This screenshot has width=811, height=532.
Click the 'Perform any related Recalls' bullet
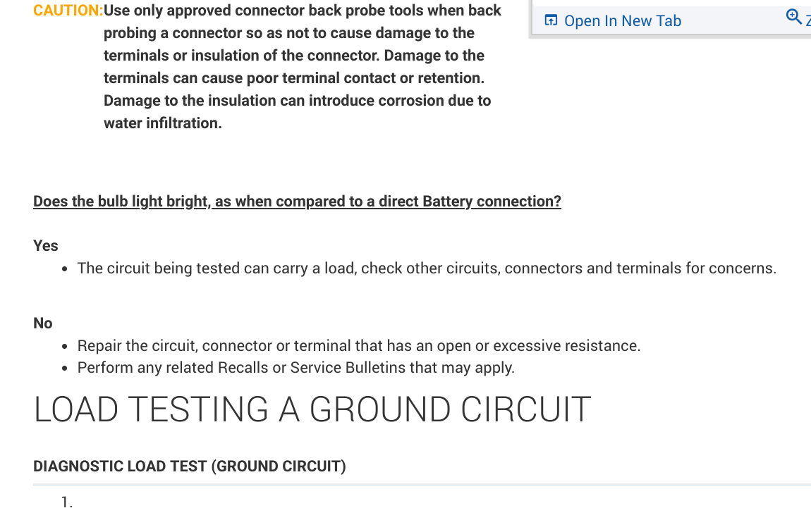click(295, 368)
